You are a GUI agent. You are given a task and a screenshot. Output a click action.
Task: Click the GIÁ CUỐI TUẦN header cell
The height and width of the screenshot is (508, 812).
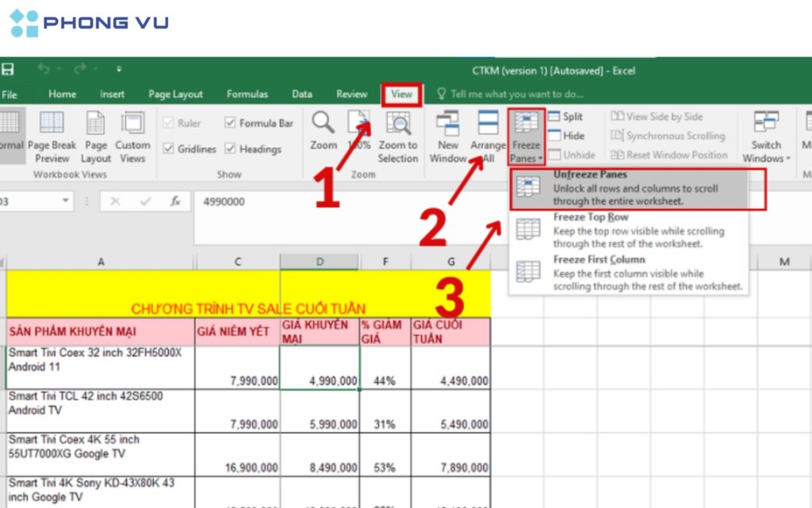(x=451, y=332)
